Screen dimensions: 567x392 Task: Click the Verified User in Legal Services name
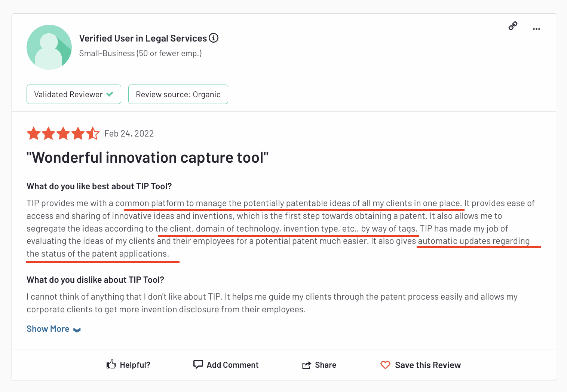(x=143, y=38)
